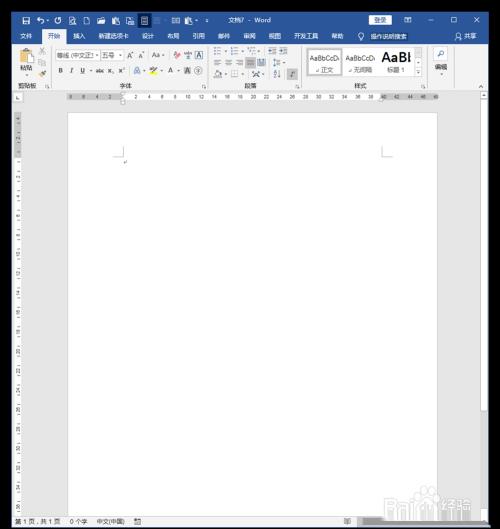The height and width of the screenshot is (529, 500).
Task: Open a file with the folder icon
Action: tap(101, 21)
